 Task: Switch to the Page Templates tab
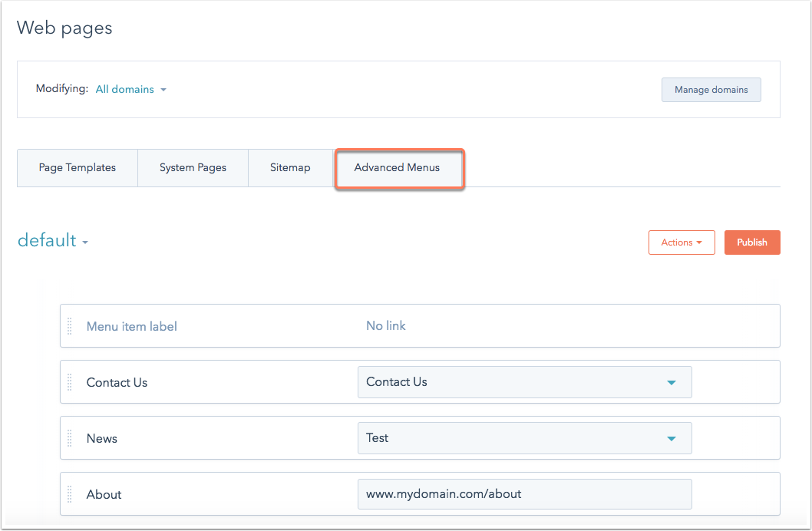pos(78,168)
